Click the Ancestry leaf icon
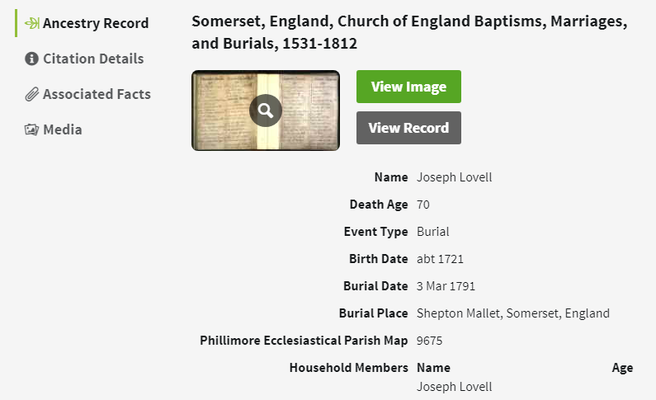The image size is (656, 400). pos(32,23)
